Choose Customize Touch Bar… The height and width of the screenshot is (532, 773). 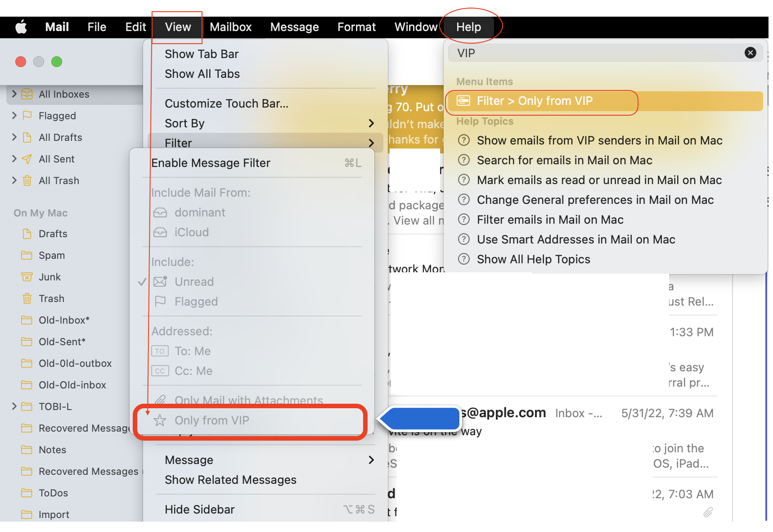[x=265, y=104]
